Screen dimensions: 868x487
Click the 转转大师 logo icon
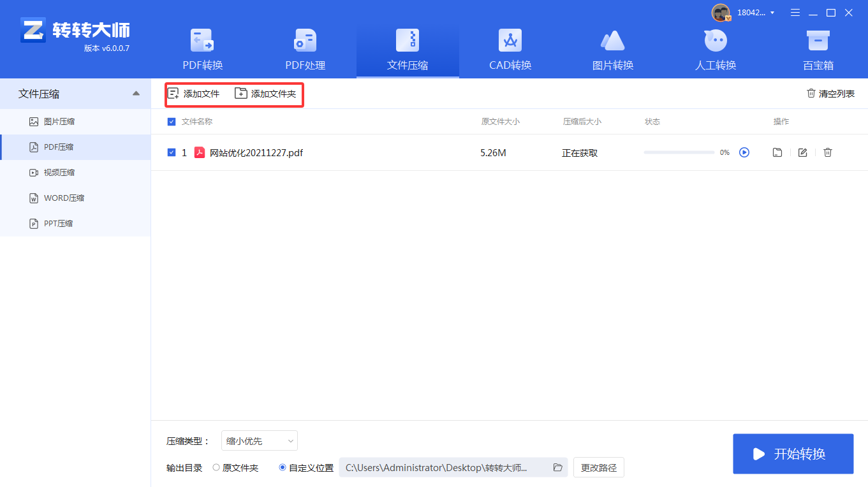click(x=33, y=30)
